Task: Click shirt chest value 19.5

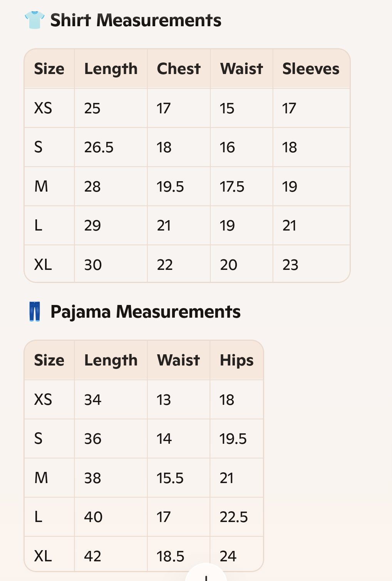Action: 170,187
